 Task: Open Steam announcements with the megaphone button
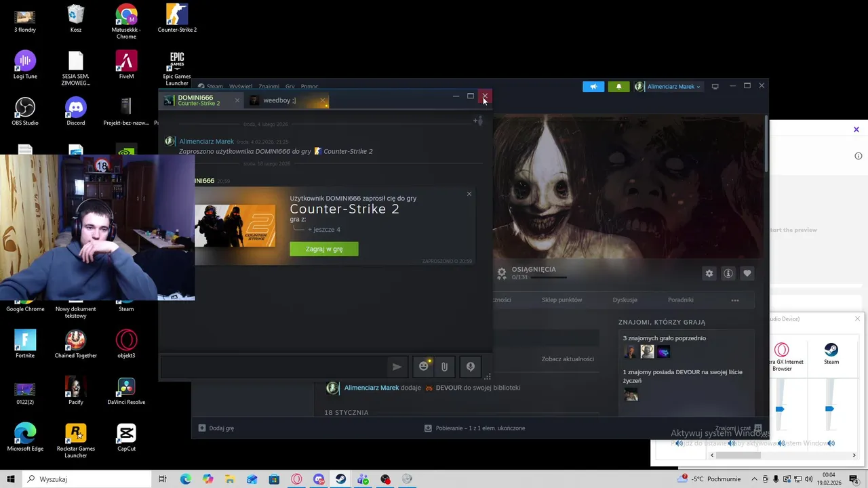pos(593,87)
